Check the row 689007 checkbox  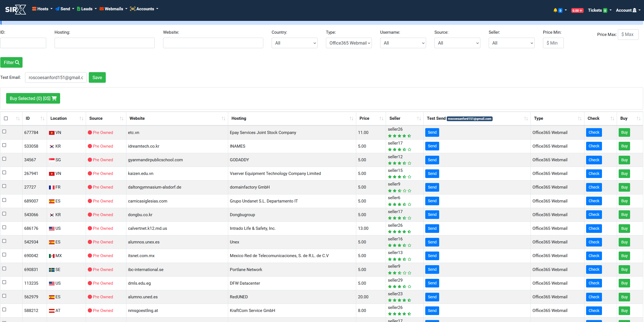point(4,200)
